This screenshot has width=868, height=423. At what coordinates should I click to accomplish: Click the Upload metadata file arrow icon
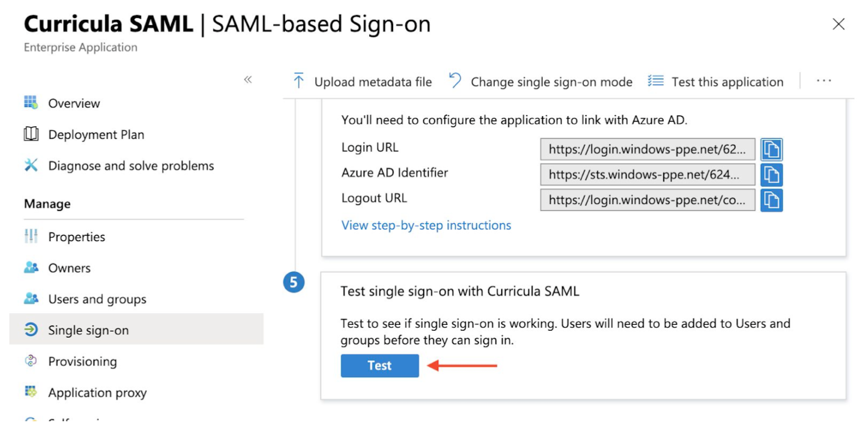pos(299,82)
